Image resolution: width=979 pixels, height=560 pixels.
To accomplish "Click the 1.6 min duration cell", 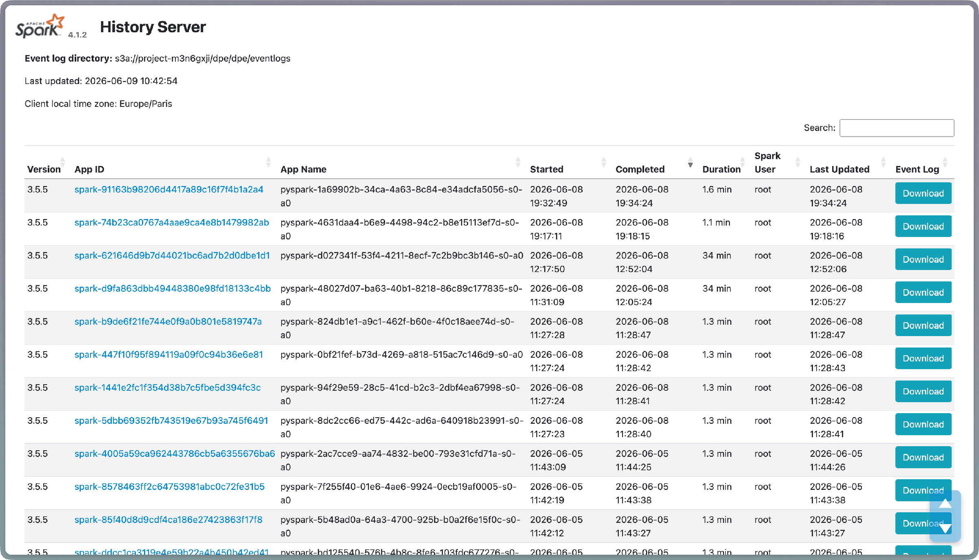I will [717, 190].
